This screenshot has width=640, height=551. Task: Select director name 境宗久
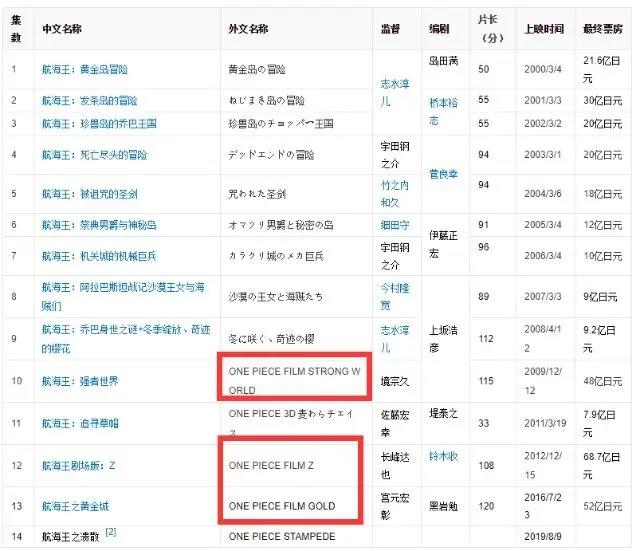tap(395, 381)
